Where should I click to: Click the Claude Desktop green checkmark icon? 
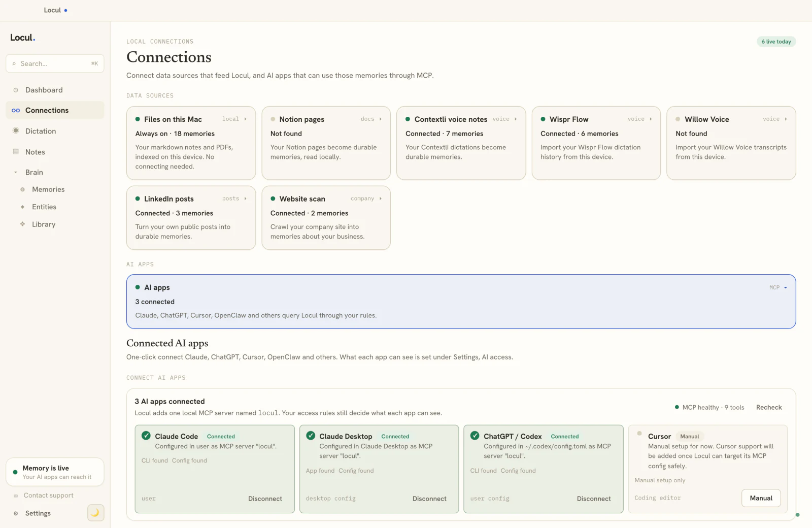point(311,436)
